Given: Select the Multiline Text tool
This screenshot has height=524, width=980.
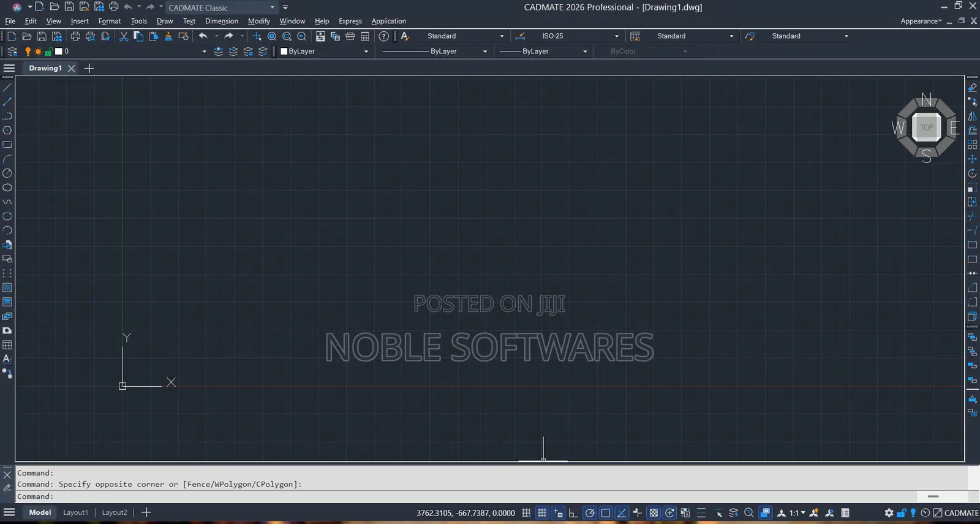Looking at the screenshot, I should click(x=7, y=359).
